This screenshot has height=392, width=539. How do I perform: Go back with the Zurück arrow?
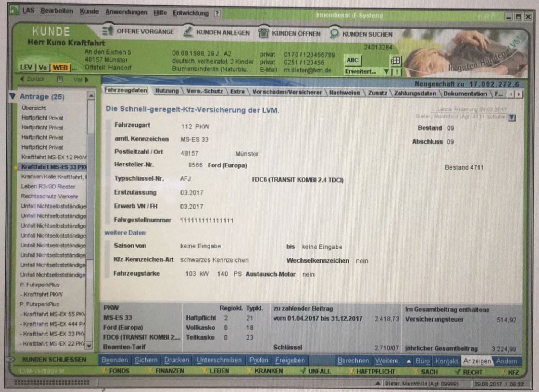click(x=32, y=79)
